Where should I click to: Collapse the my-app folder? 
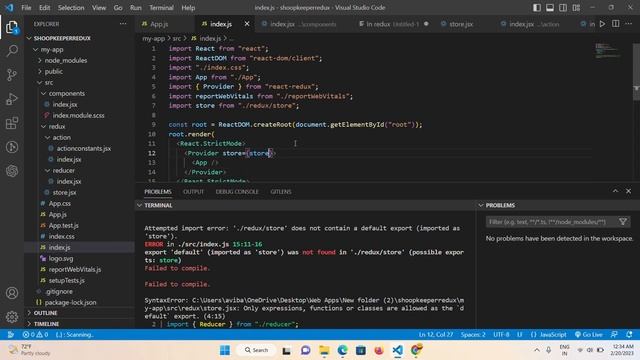52,49
